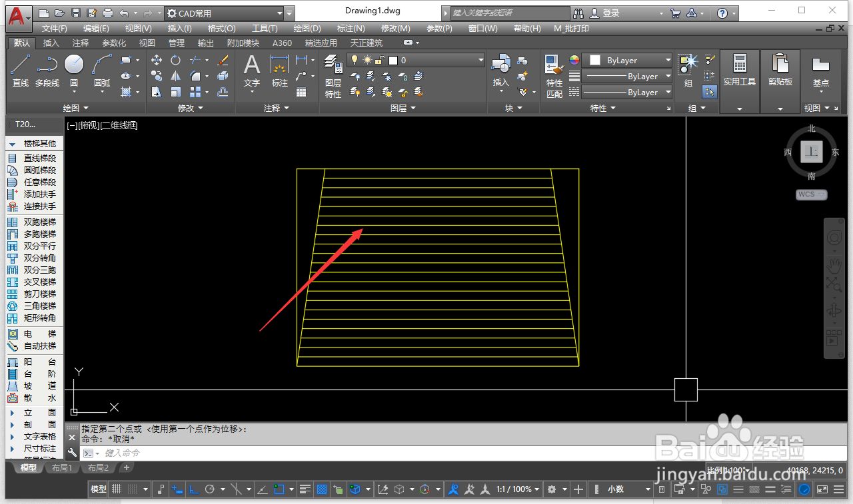The image size is (853, 504).
Task: Switch to the 布局1 layout tab
Action: (x=61, y=468)
